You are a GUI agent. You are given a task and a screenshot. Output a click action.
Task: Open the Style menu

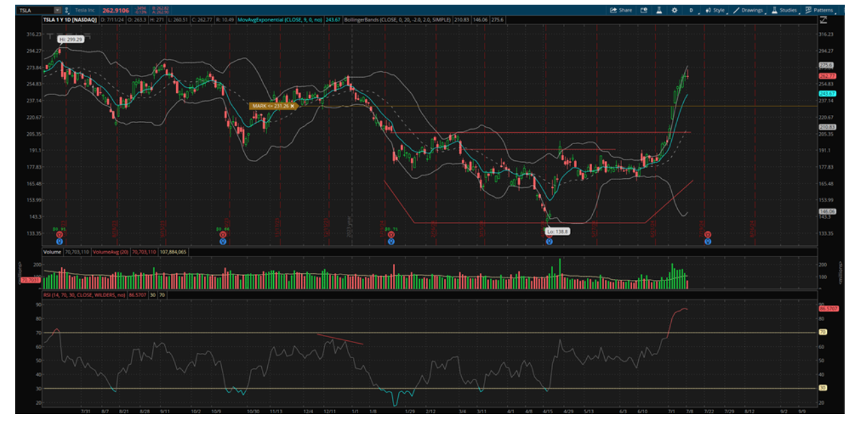715,11
